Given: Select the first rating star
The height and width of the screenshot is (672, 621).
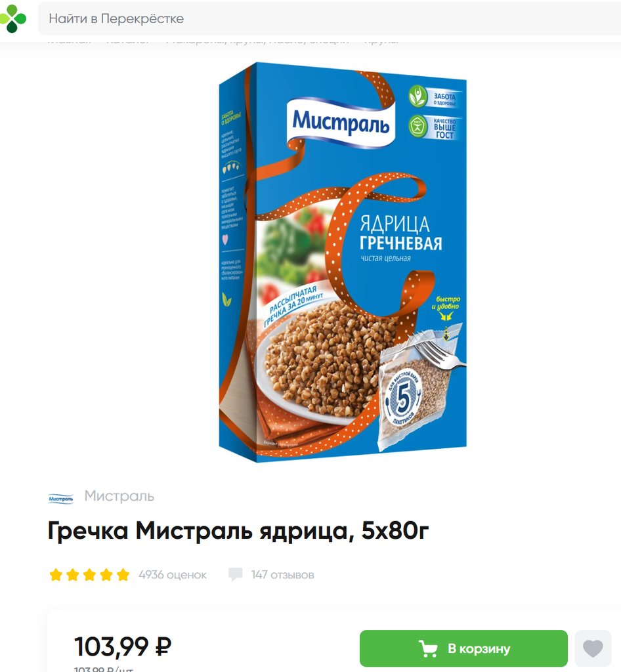Looking at the screenshot, I should (x=56, y=575).
